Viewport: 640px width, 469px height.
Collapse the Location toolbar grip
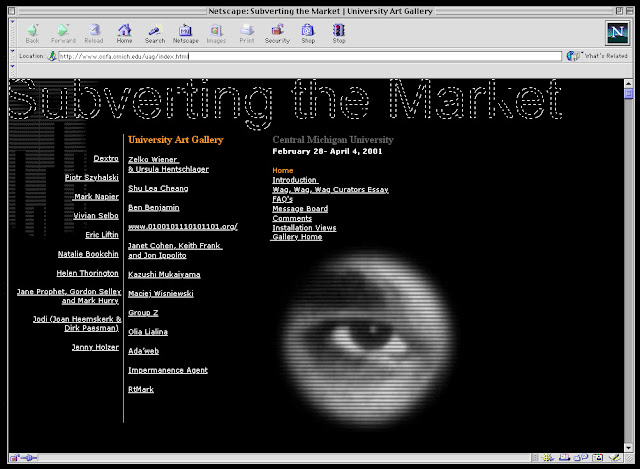click(12, 56)
